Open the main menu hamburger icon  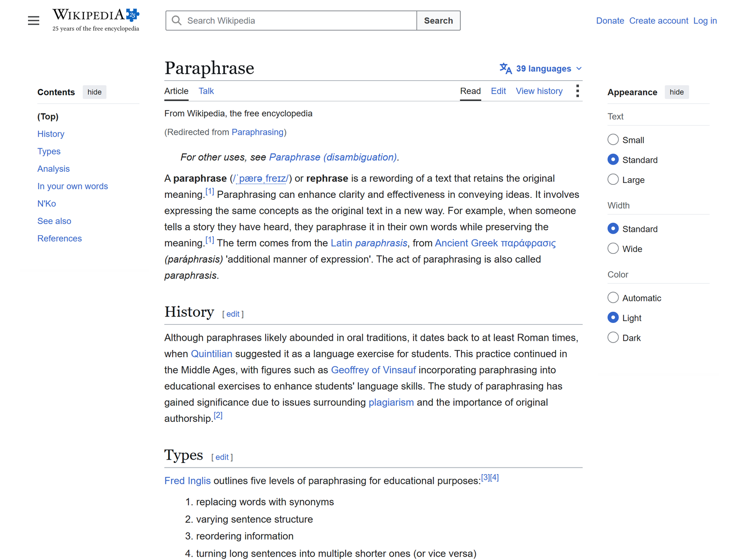click(x=34, y=21)
